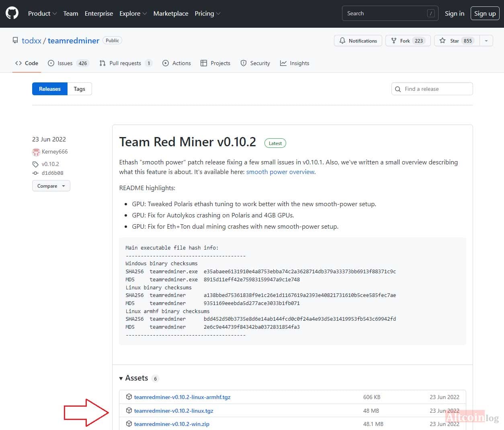
Task: Click the magnifier icon in release search
Action: [x=398, y=89]
